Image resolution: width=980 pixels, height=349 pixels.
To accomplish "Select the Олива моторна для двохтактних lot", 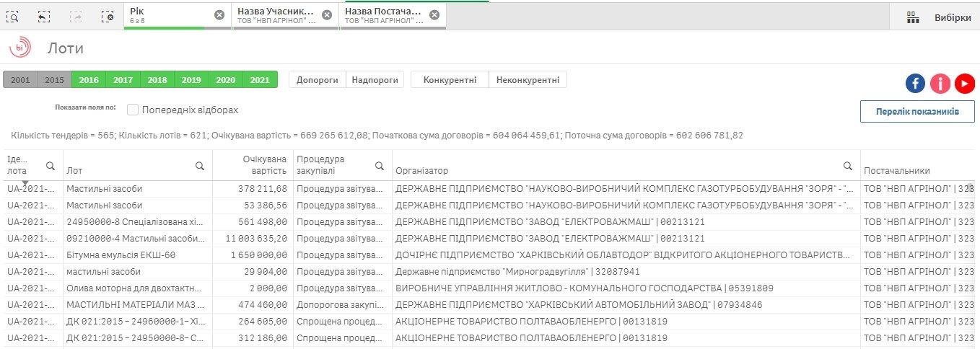I will pos(138,288).
